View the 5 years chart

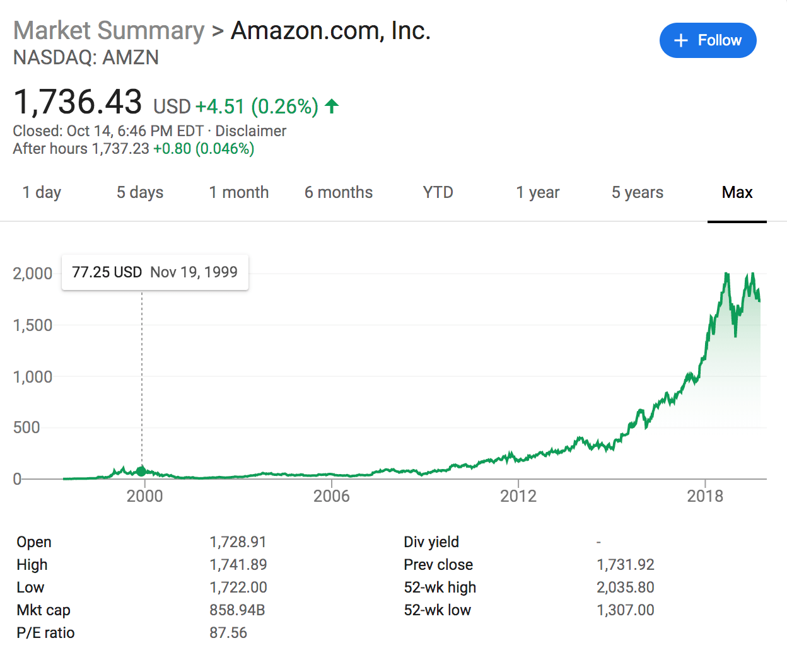click(x=638, y=192)
